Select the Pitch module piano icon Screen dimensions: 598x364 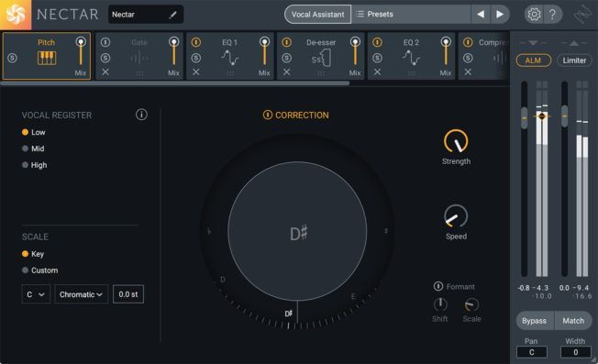click(x=47, y=58)
